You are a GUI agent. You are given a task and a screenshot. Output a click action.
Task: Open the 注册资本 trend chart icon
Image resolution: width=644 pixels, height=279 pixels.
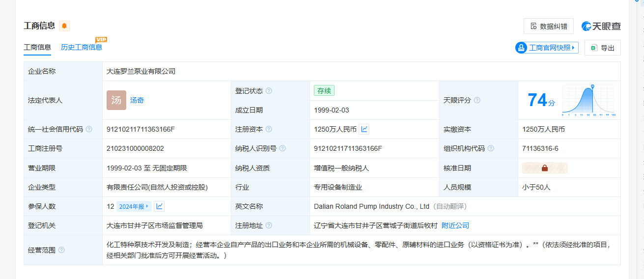tap(364, 129)
